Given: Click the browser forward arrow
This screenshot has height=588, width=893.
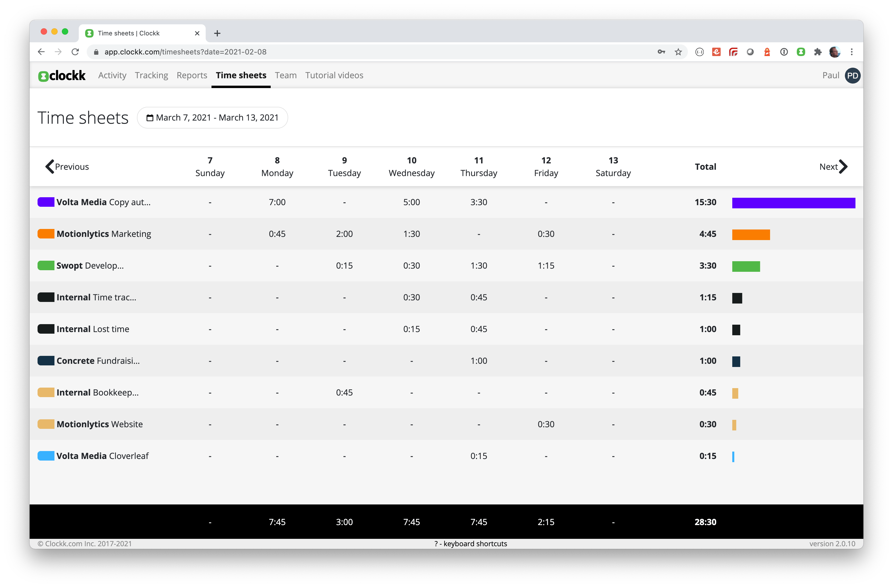Looking at the screenshot, I should pyautogui.click(x=58, y=52).
